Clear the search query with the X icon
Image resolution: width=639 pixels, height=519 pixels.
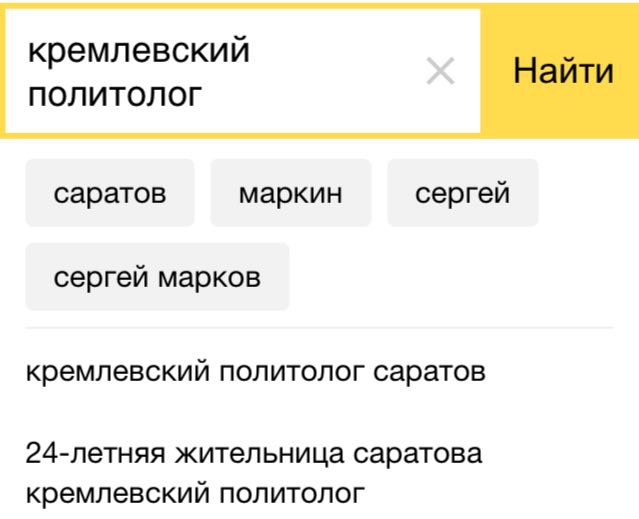click(x=440, y=72)
